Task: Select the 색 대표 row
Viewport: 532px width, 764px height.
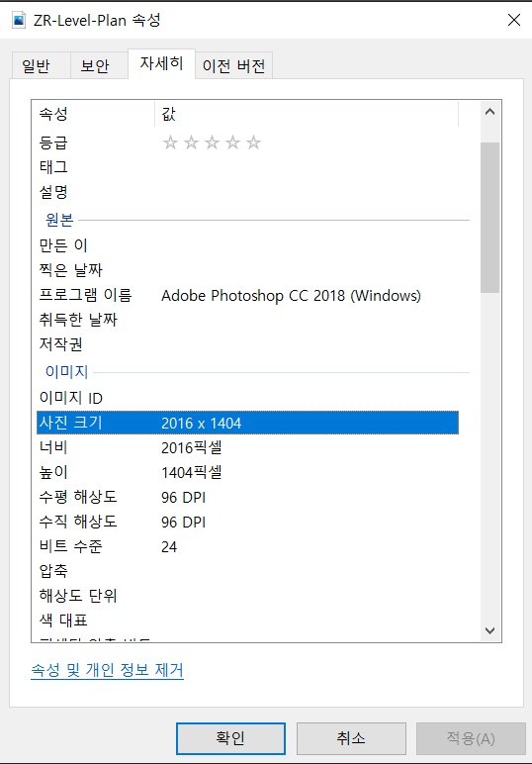Action: point(248,621)
